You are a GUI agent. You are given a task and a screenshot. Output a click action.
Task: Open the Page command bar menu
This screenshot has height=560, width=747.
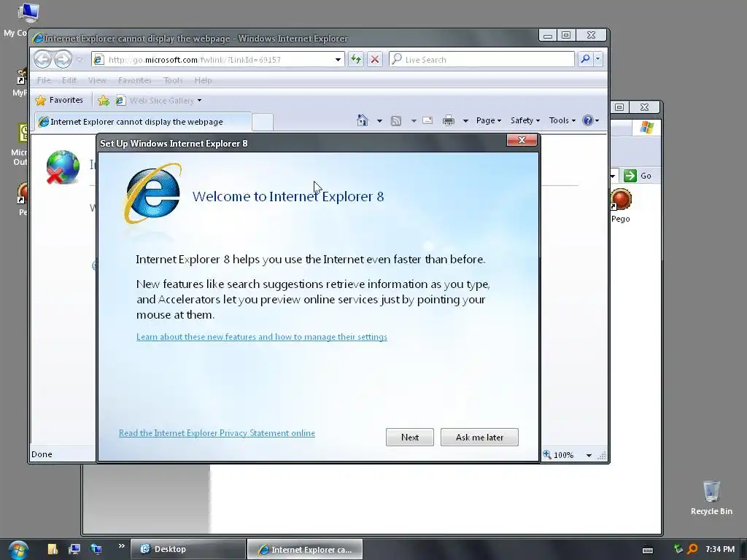tap(489, 120)
